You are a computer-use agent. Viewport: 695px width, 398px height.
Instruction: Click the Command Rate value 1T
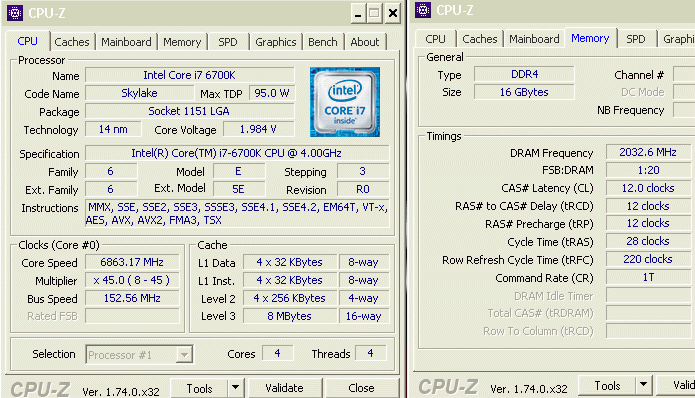click(648, 277)
